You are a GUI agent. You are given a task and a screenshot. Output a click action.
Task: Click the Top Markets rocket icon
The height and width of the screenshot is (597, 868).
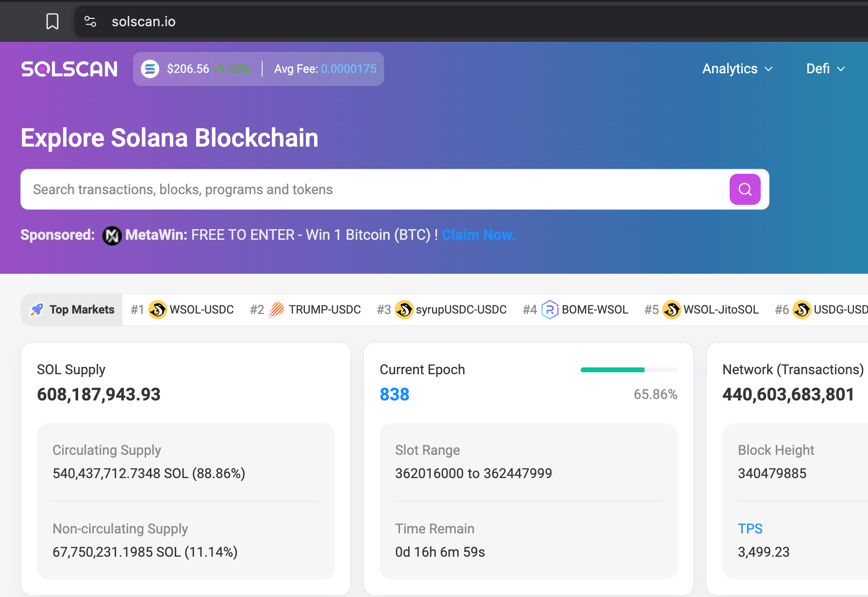(37, 310)
